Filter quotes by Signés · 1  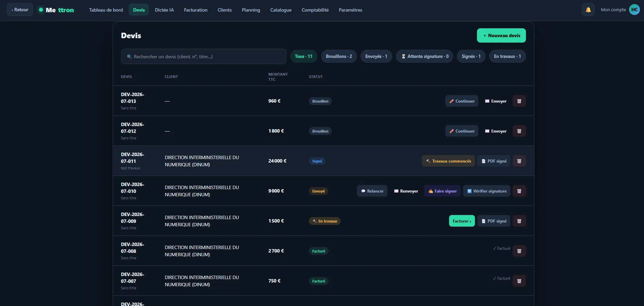[471, 56]
